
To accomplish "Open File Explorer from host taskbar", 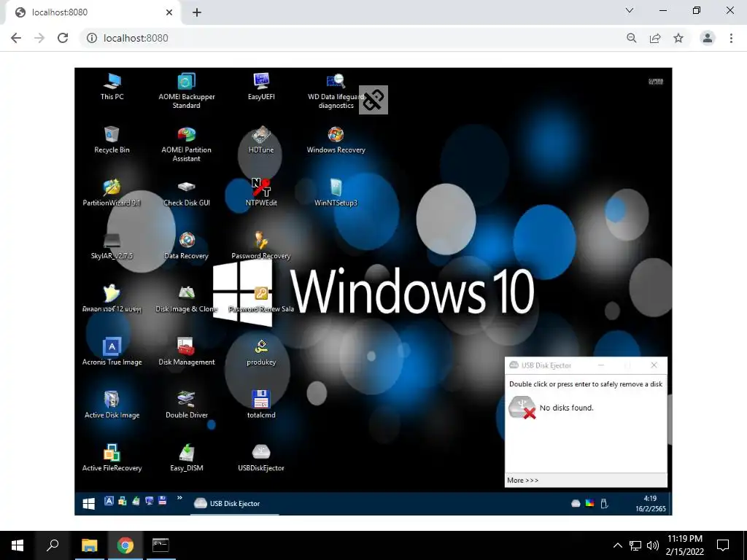I will 89,545.
